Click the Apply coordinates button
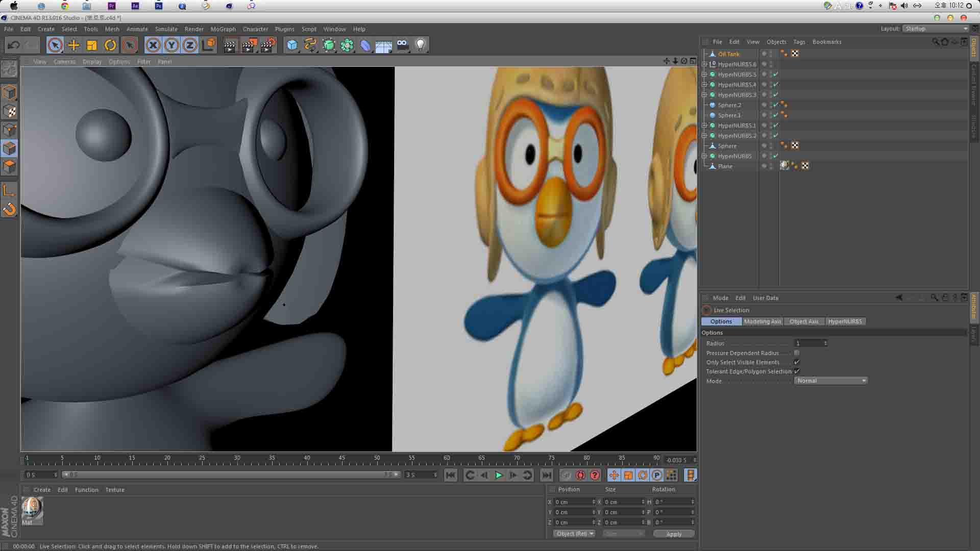Screen dimensions: 980x551 (x=674, y=534)
